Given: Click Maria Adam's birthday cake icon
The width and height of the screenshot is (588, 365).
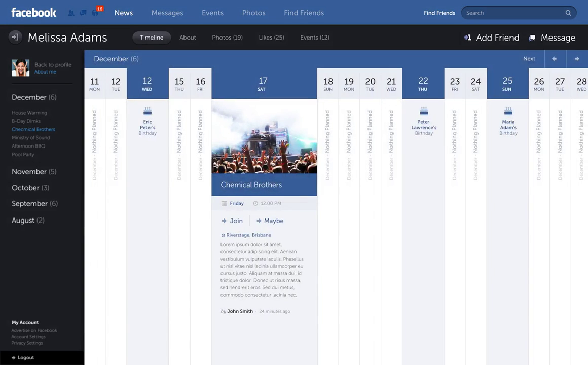Looking at the screenshot, I should pos(508,111).
